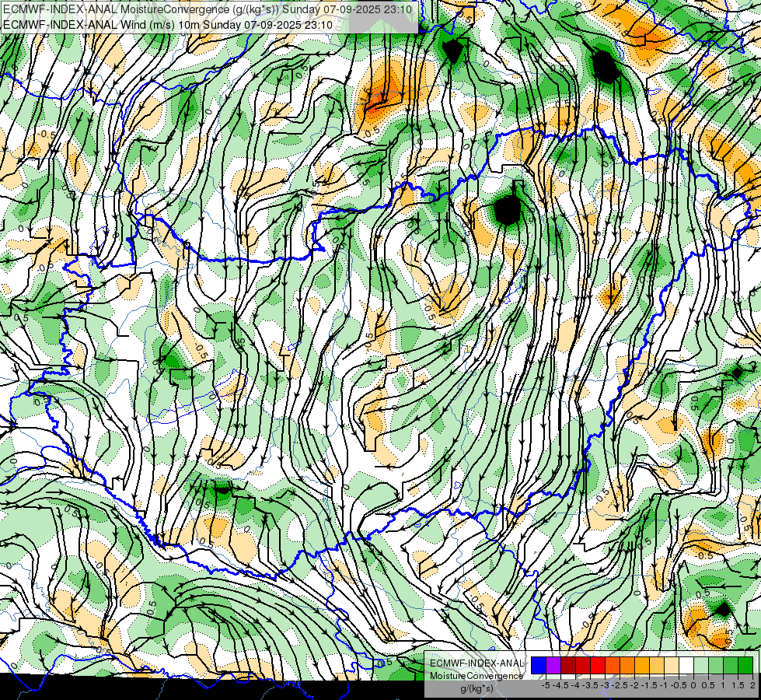Select the medium green swatch between 1 and 1.5
This screenshot has width=761, height=700.
(x=731, y=666)
